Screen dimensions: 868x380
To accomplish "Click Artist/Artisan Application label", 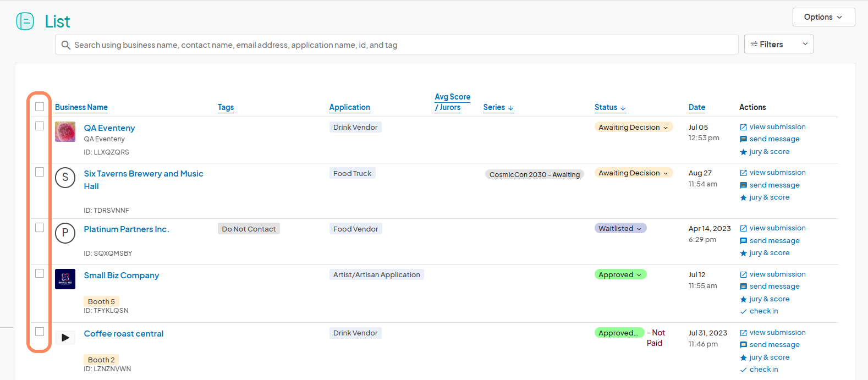I will (377, 274).
